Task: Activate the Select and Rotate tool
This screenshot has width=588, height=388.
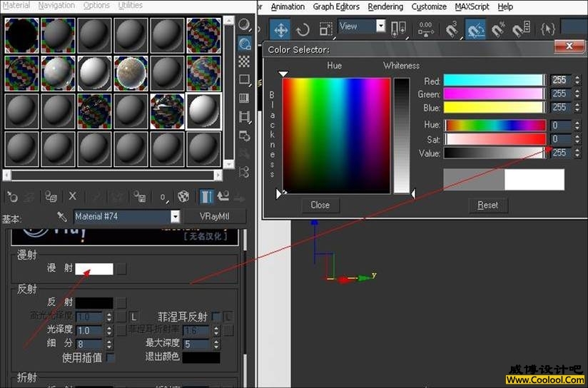Action: (303, 29)
